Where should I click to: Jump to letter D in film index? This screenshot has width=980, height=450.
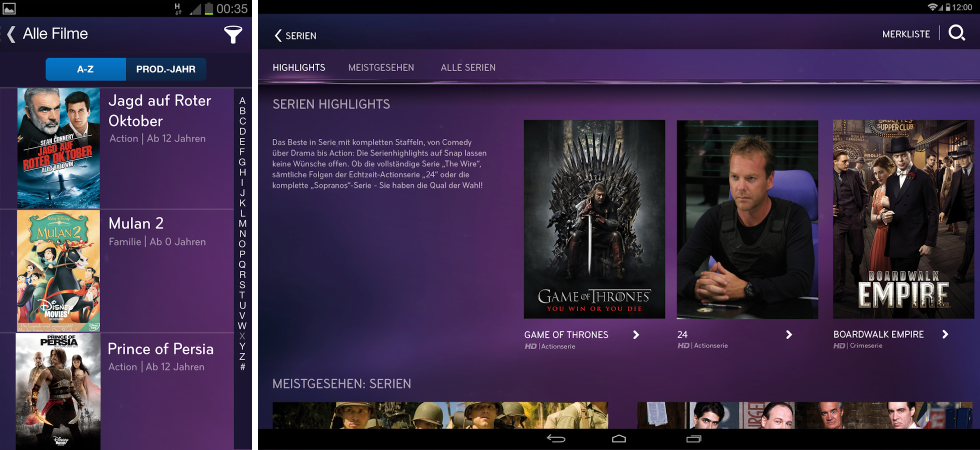tap(242, 131)
